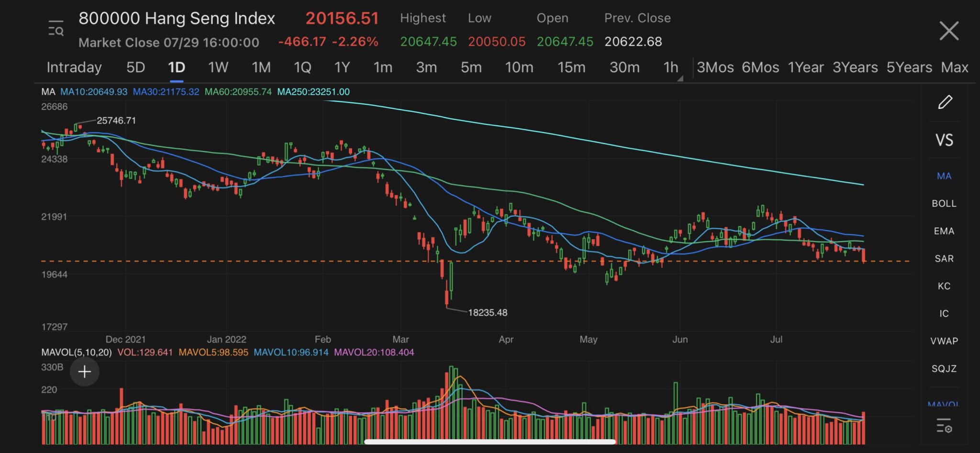Click the MA10:20649.93 legend value
This screenshot has height=453, width=980.
pyautogui.click(x=94, y=92)
